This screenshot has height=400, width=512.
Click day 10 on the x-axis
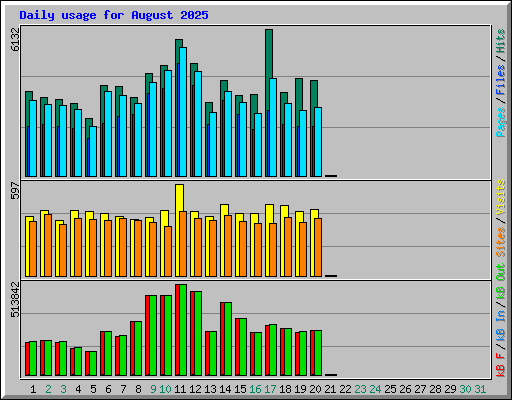[x=165, y=389]
